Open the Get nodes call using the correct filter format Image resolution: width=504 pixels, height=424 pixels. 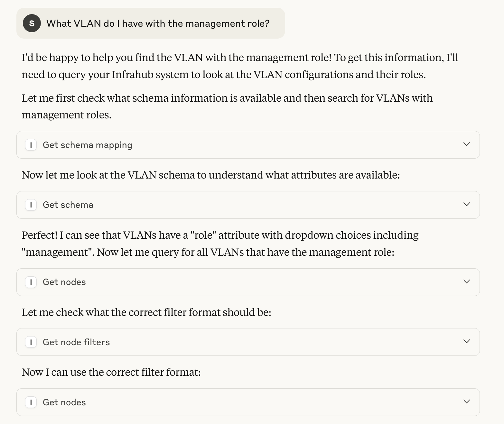point(248,402)
